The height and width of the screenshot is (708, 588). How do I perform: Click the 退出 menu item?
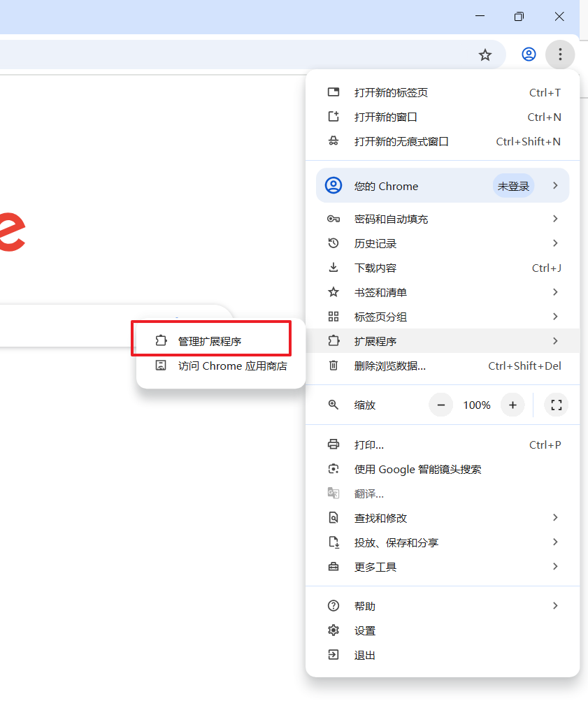point(365,655)
